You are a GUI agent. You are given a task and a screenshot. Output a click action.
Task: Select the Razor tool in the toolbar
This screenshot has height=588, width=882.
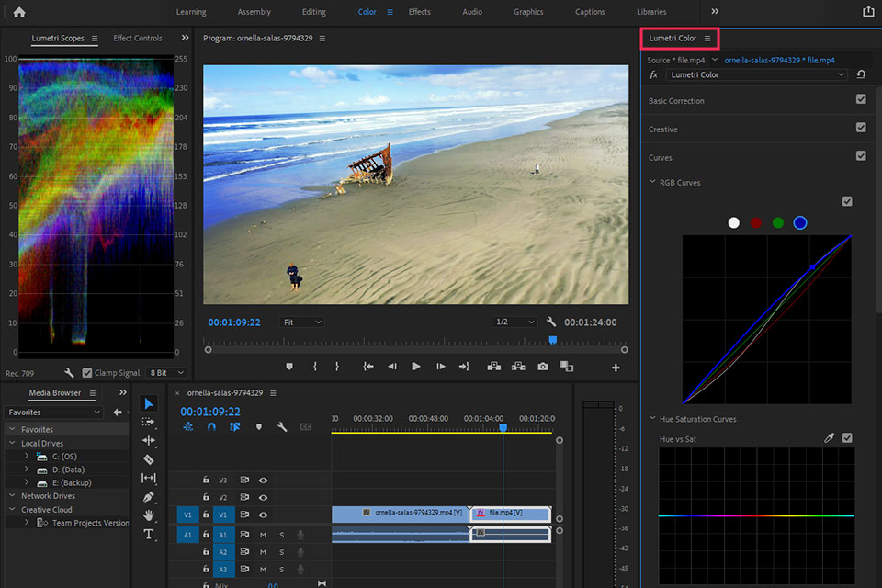pyautogui.click(x=149, y=459)
